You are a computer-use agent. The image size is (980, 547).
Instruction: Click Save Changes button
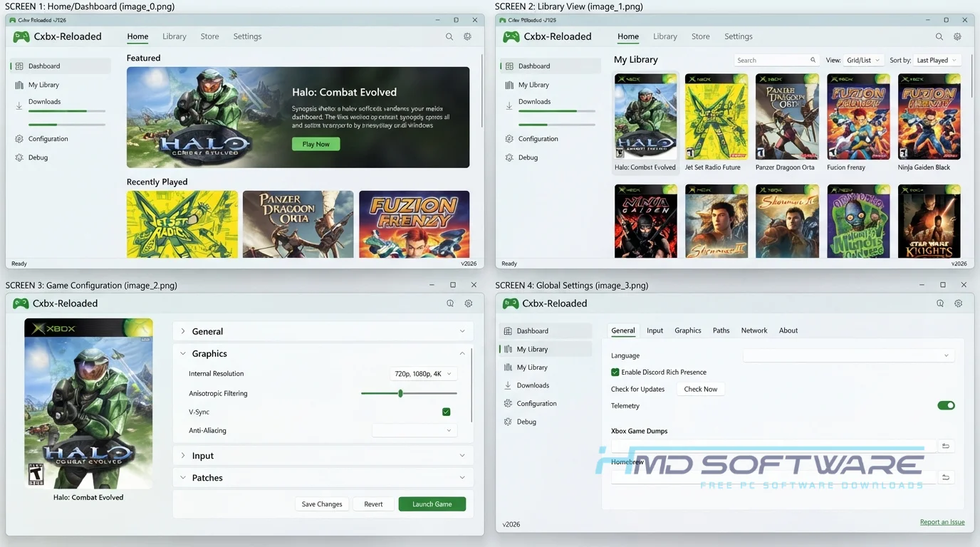(322, 504)
